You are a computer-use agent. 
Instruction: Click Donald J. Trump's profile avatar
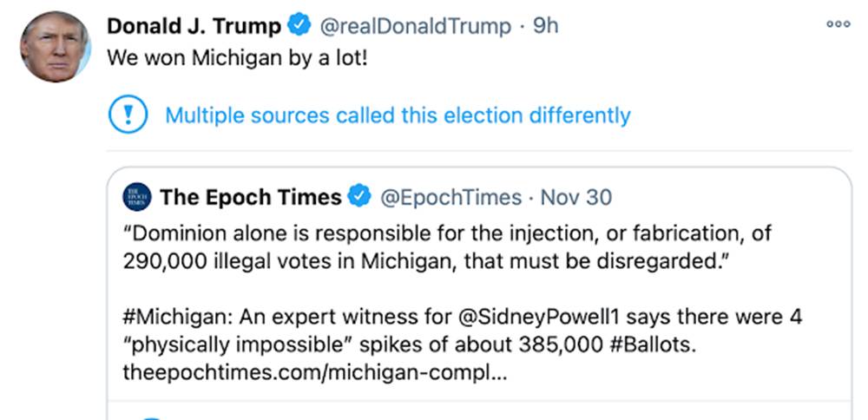click(x=55, y=47)
